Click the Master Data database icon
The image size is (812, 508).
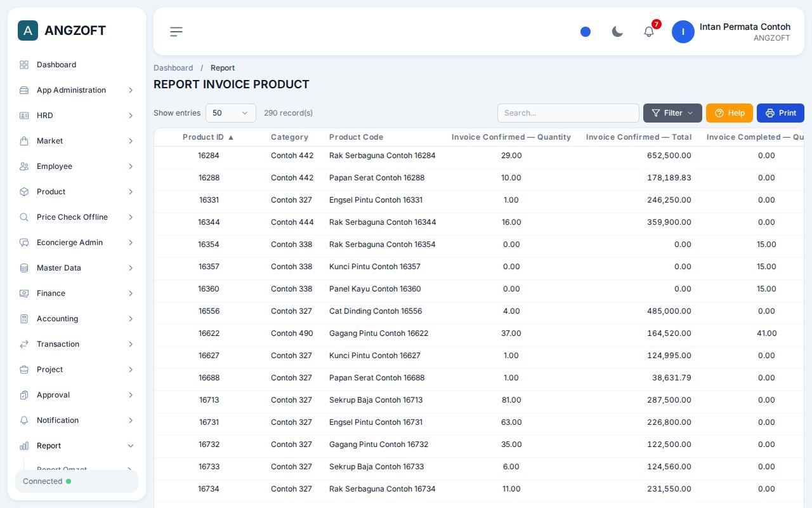tap(24, 268)
